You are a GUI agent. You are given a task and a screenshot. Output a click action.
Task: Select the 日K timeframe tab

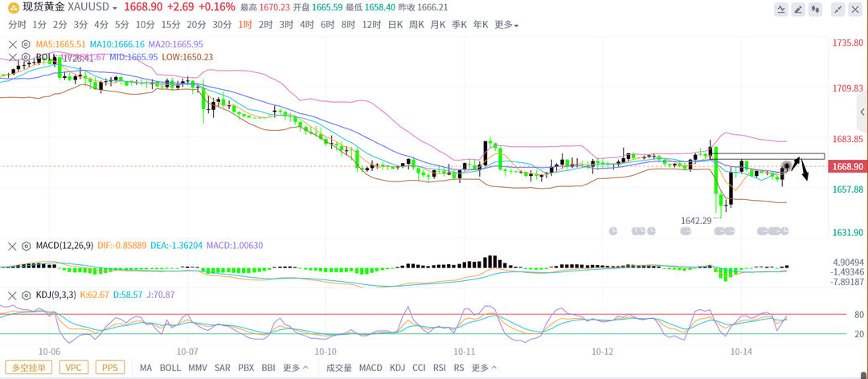point(395,25)
